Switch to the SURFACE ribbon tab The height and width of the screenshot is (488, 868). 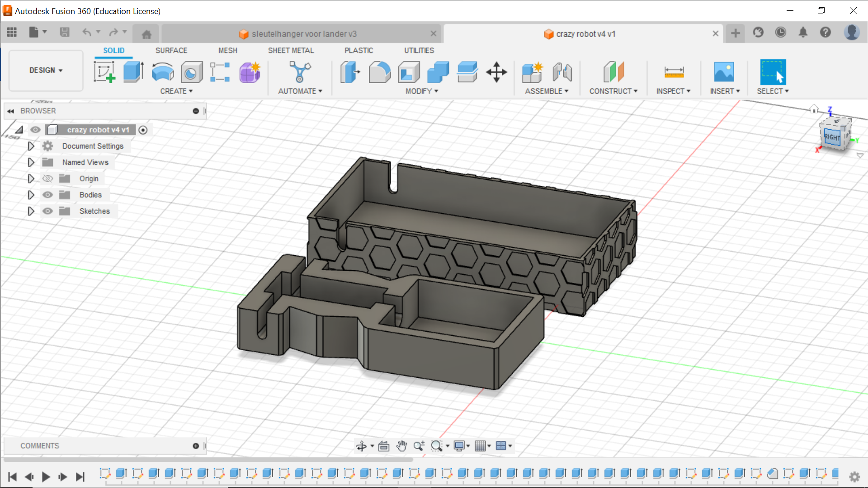(x=171, y=50)
